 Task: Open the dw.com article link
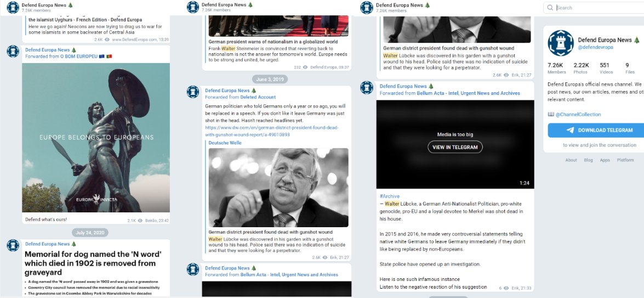(x=271, y=131)
